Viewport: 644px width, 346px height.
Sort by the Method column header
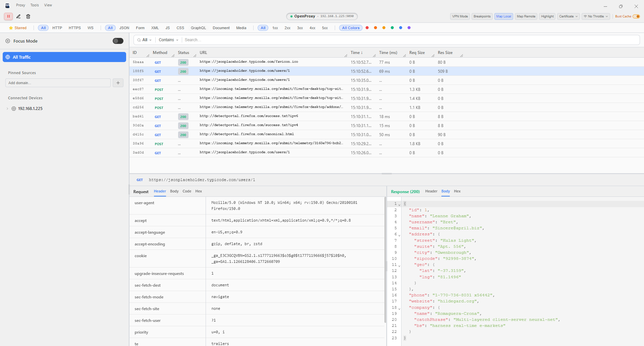click(x=160, y=53)
